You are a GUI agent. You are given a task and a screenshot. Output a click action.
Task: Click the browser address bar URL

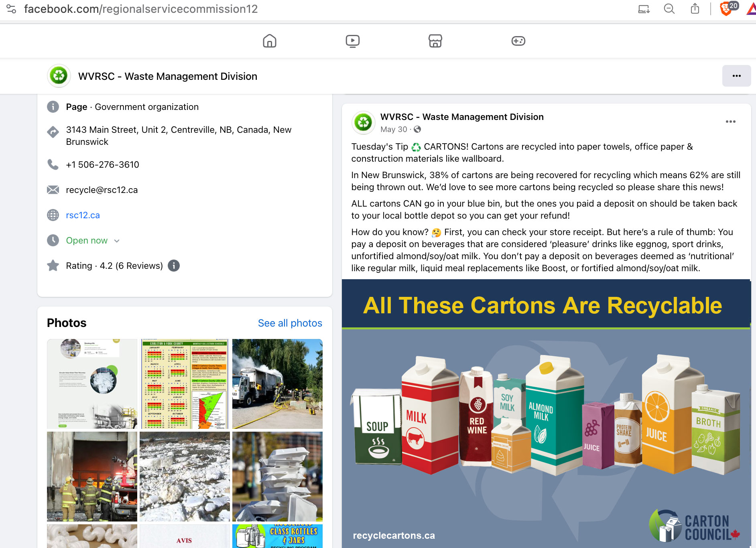pos(141,9)
